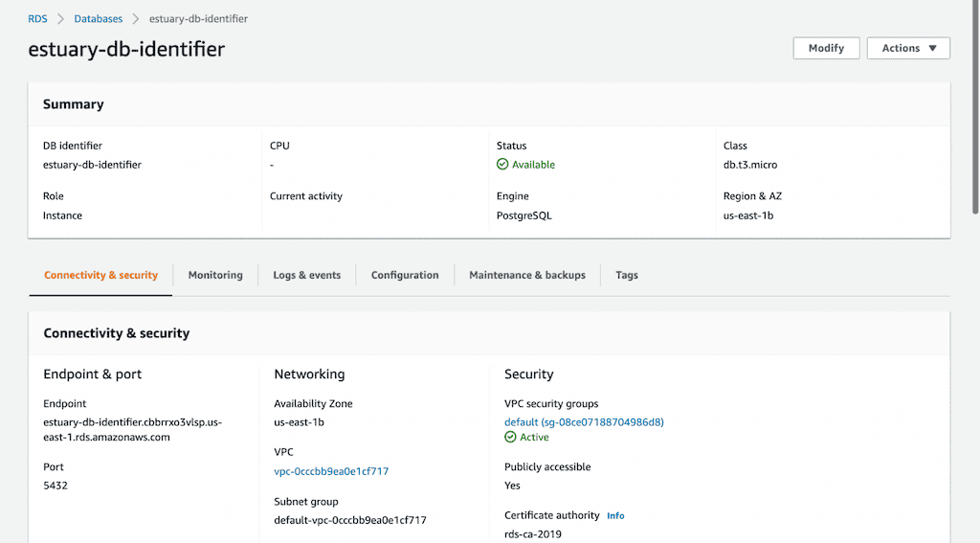Open the Databases breadcrumb link
Screen dimensions: 980x543
99,19
